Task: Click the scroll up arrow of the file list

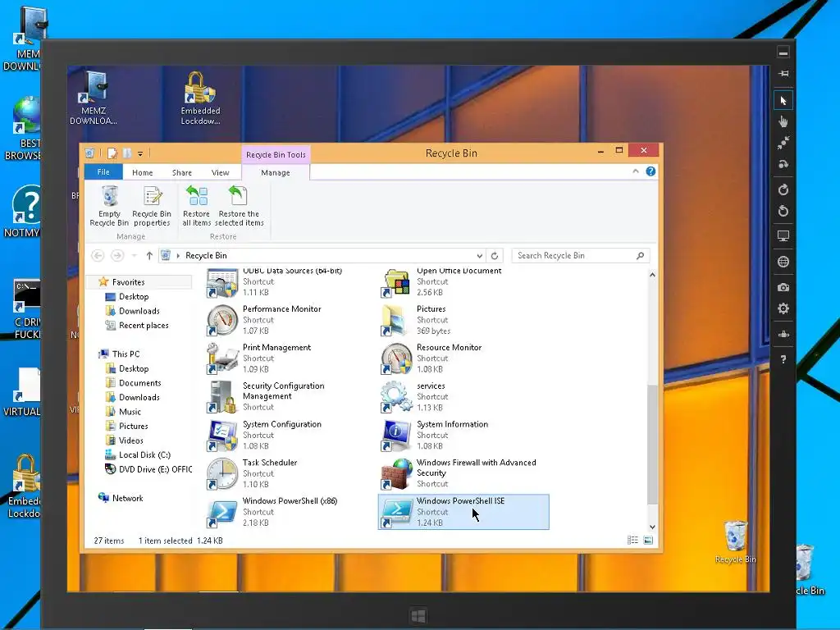Action: click(x=652, y=275)
